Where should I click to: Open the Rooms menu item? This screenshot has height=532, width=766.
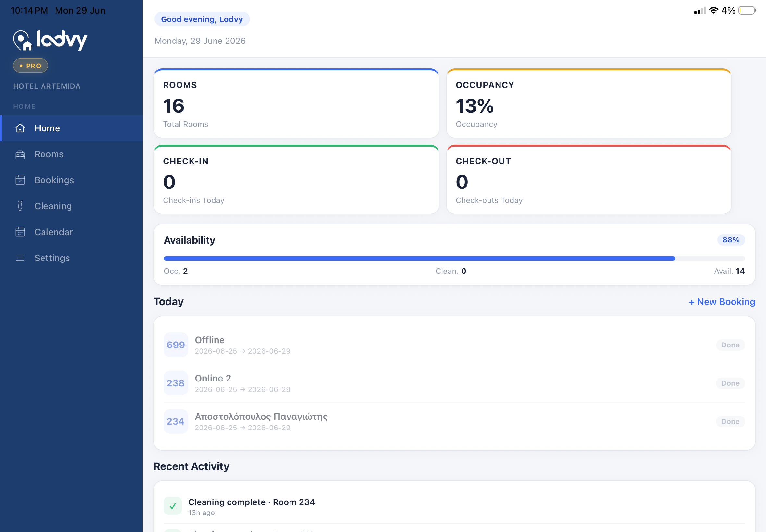71,154
